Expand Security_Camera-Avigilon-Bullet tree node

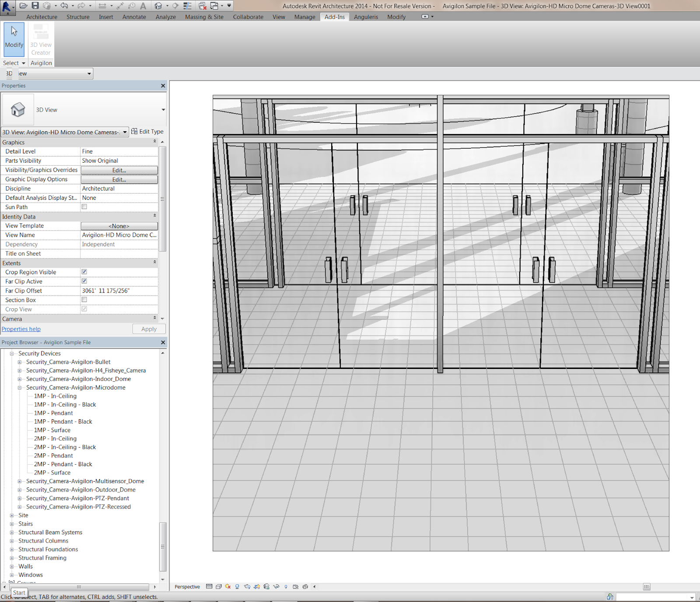click(20, 362)
